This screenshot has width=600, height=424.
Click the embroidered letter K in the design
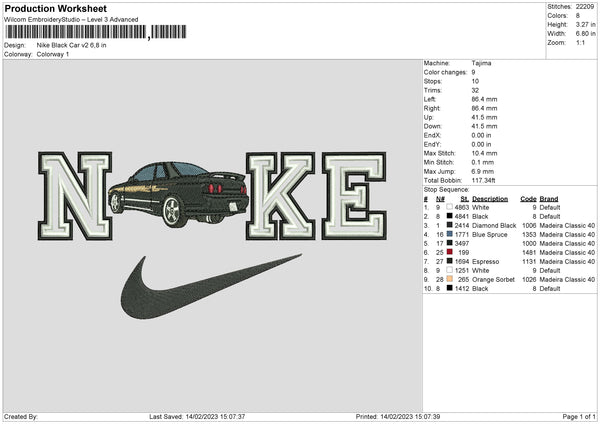[280, 196]
